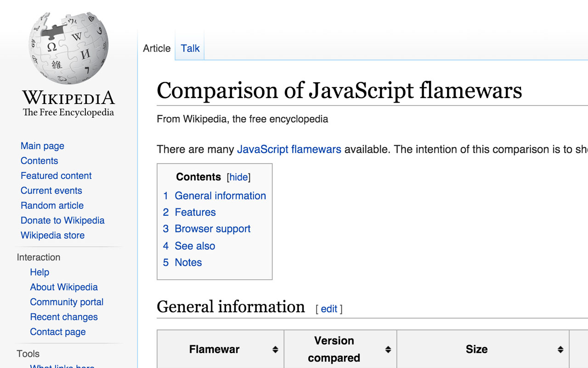
Task: Jump to Features section
Action: point(189,212)
